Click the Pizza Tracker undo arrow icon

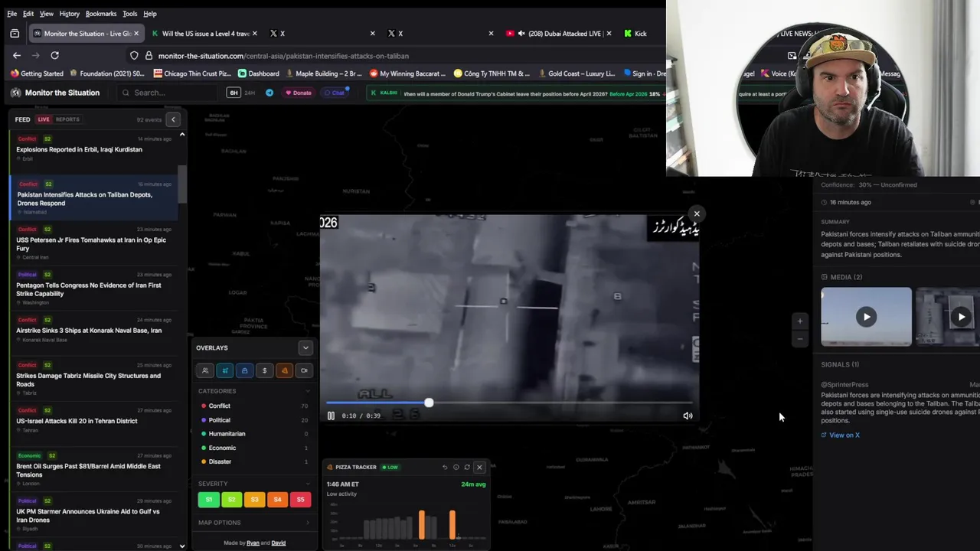pyautogui.click(x=445, y=467)
